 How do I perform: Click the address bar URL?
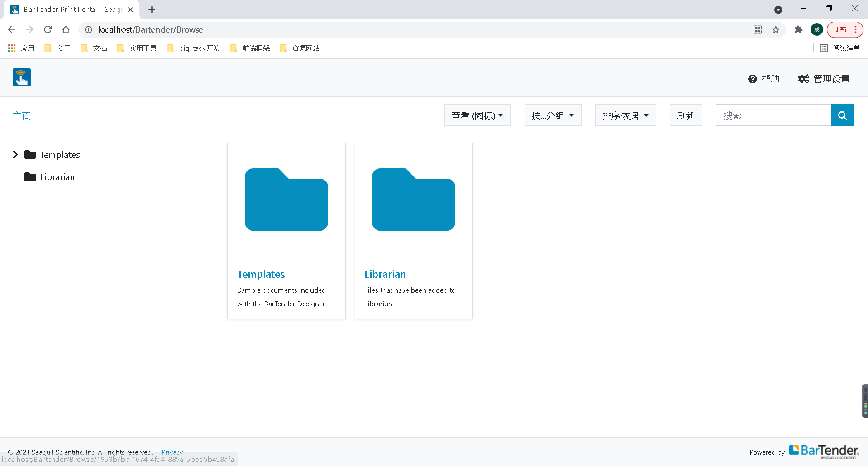[x=151, y=29]
